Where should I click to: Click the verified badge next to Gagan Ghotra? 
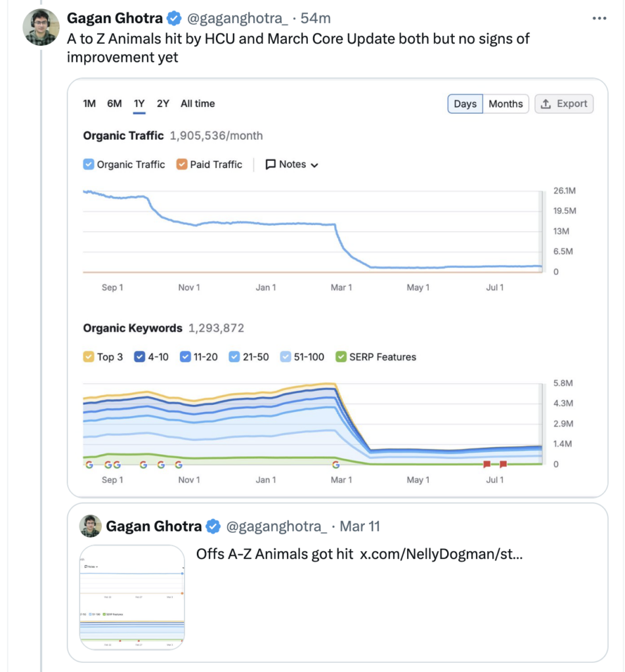[x=173, y=18]
